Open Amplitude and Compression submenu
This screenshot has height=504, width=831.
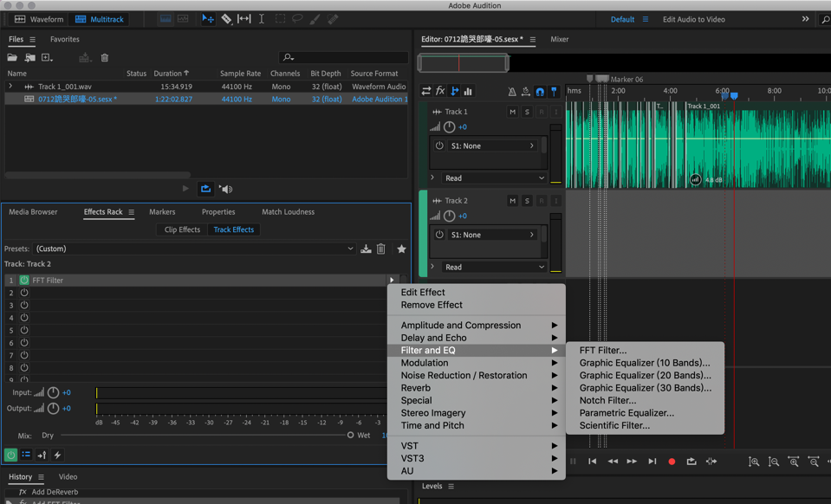(477, 325)
